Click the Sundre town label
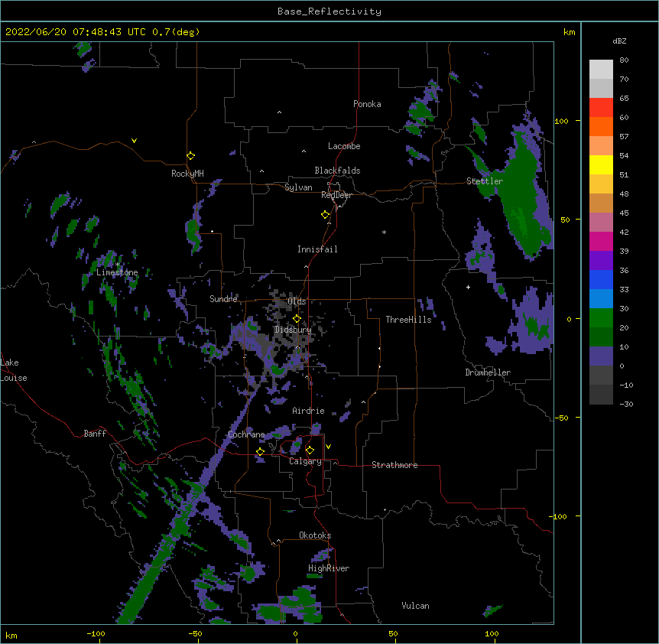The width and height of the screenshot is (659, 644). 223,299
